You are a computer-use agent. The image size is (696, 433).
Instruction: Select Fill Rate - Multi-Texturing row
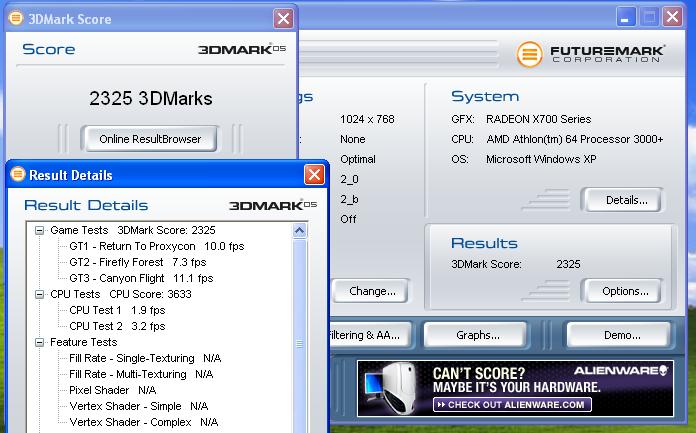141,374
